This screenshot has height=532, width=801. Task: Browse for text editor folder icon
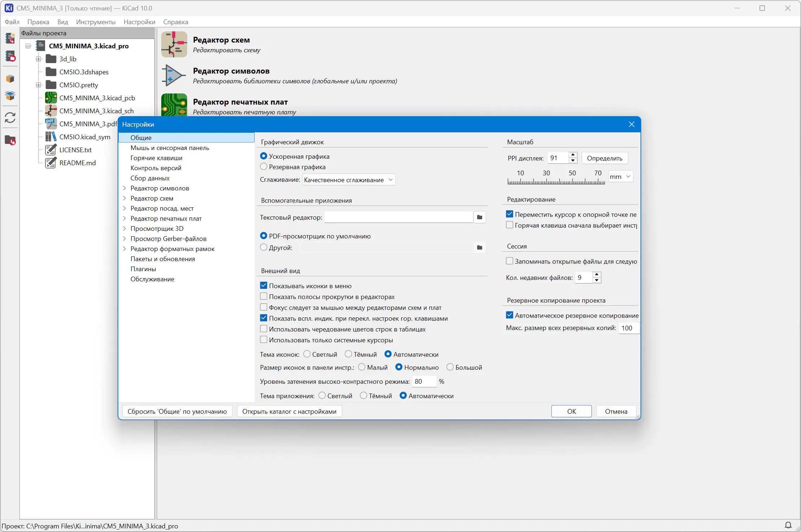click(x=479, y=217)
